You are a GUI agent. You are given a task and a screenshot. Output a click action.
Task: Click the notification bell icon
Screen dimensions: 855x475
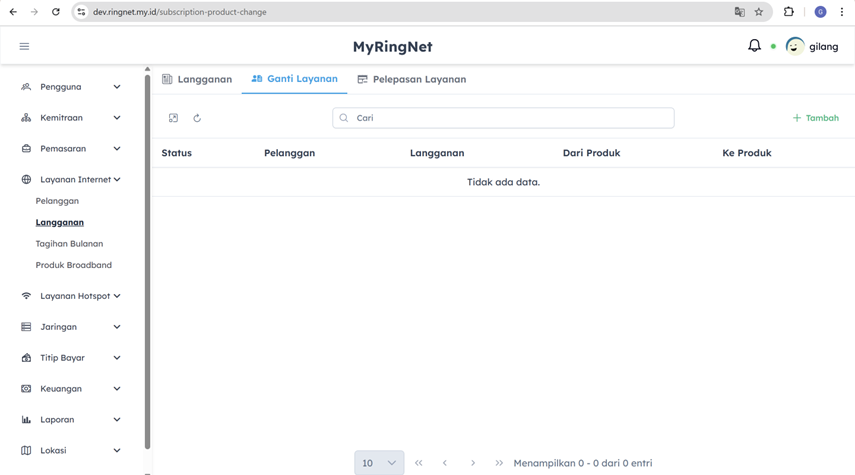(754, 46)
